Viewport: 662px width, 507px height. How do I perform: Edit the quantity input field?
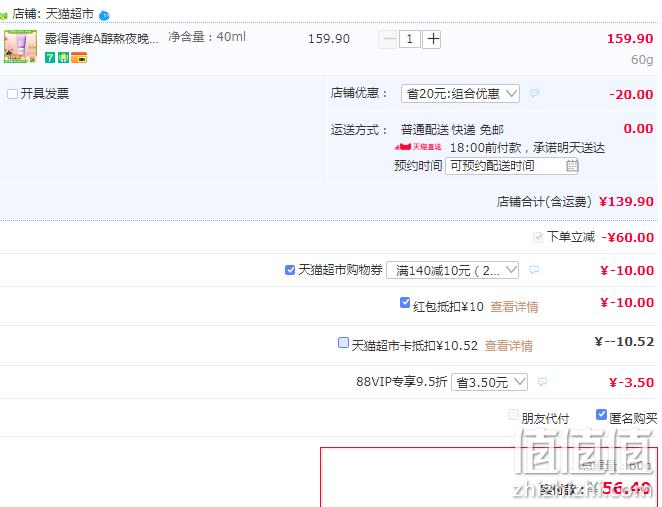(x=410, y=39)
